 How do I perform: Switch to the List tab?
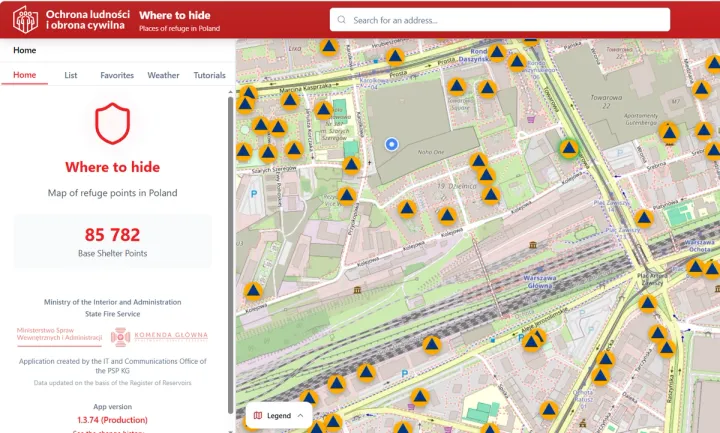coord(71,75)
